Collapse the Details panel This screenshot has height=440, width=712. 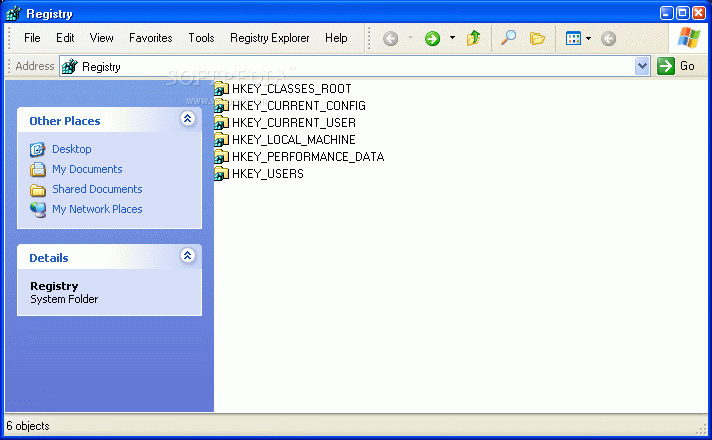[x=188, y=256]
